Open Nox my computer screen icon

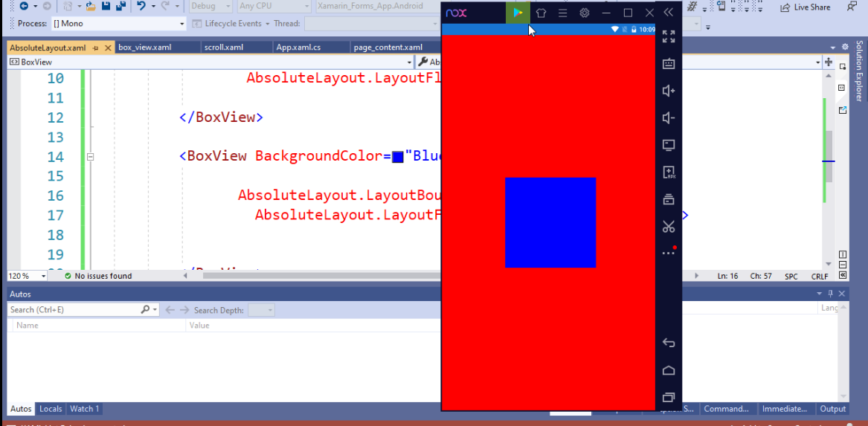pos(669,145)
